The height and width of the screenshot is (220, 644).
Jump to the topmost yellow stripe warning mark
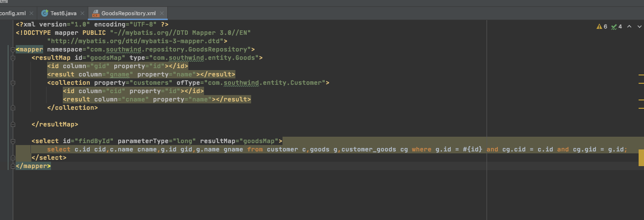pos(641,75)
